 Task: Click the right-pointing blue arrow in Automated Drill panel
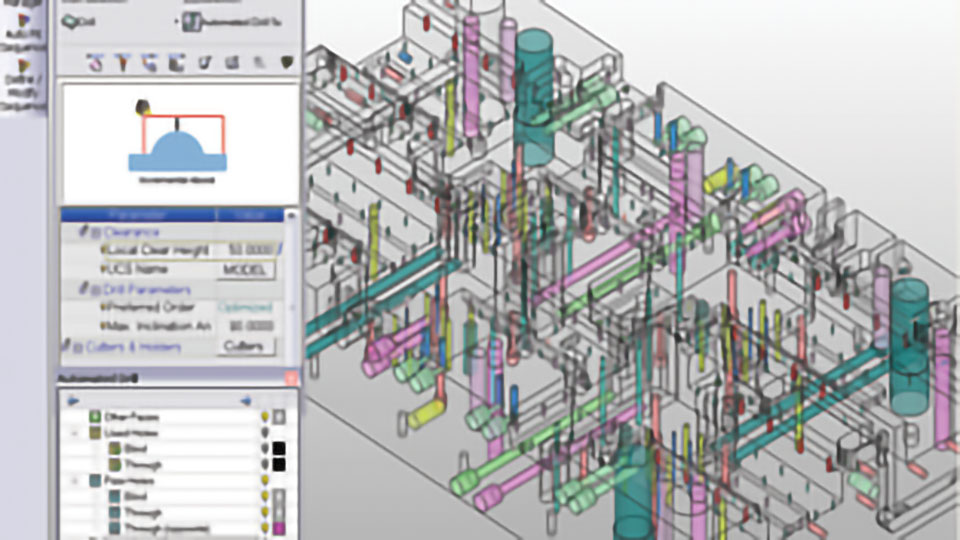coord(72,400)
